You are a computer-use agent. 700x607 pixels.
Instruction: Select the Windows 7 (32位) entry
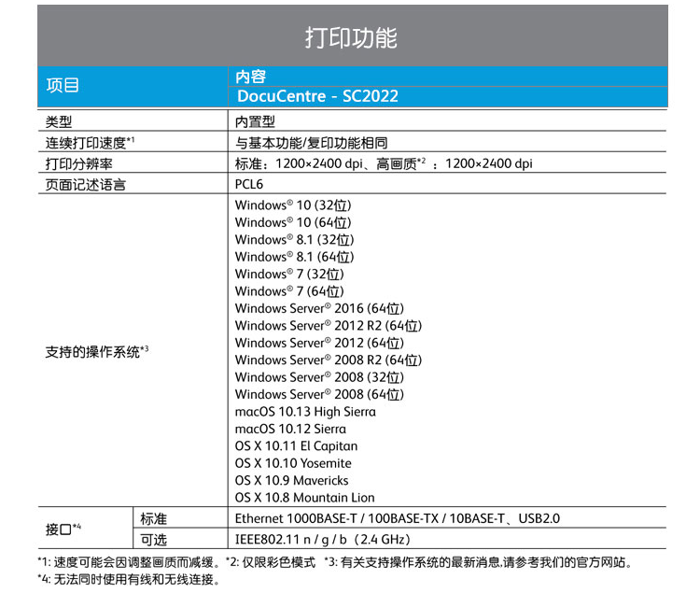(x=289, y=275)
